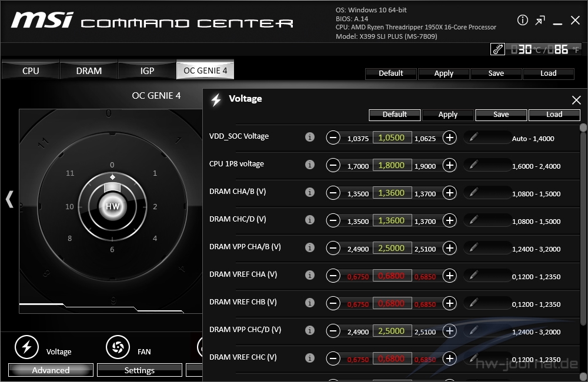Open the Settings button at bottom
588x382 pixels.
139,370
